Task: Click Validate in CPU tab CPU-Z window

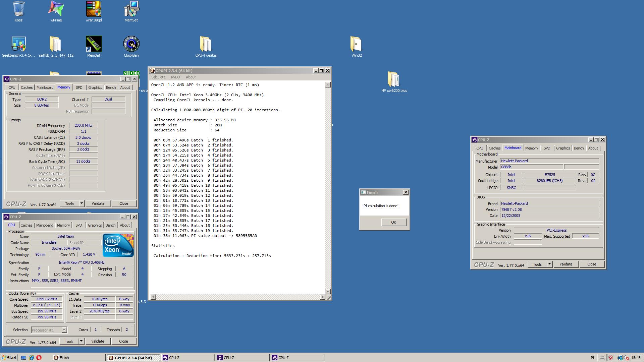Action: tap(98, 341)
